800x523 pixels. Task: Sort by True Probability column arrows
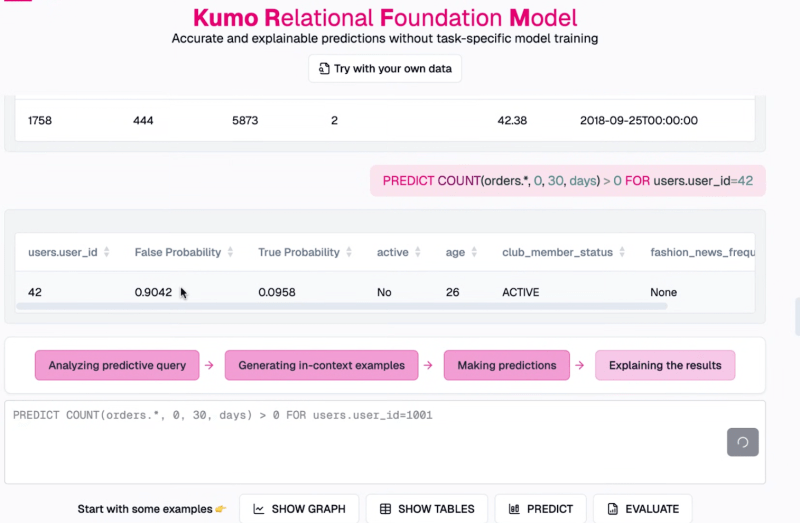[x=349, y=252]
